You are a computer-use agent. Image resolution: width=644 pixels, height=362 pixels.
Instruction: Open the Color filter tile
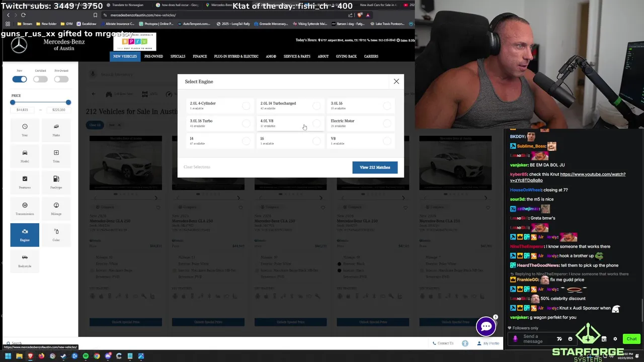click(x=56, y=235)
